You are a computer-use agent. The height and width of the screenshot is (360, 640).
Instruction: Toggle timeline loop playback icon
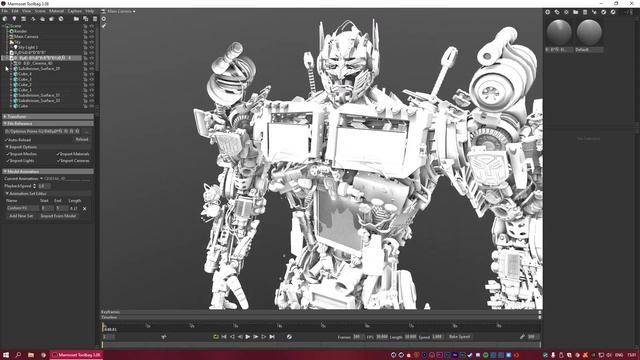click(x=216, y=337)
